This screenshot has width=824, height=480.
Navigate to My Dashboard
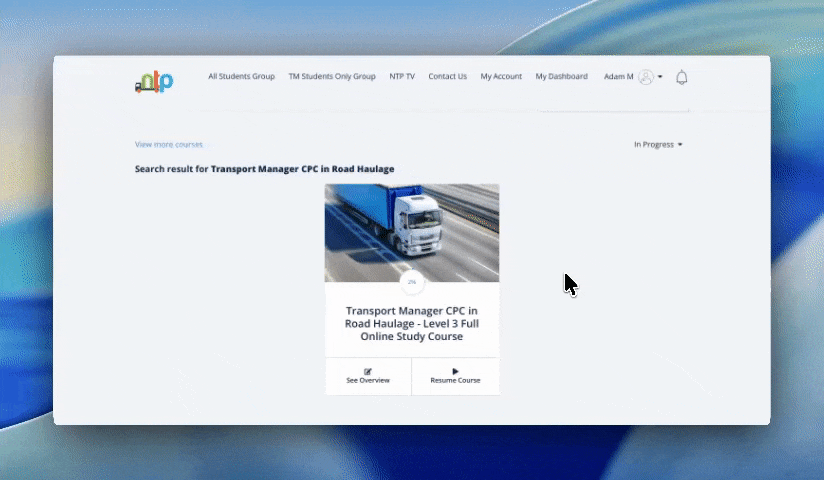tap(561, 77)
